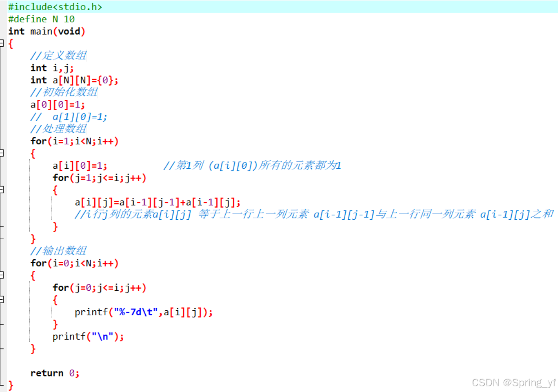Collapse the fold marker below for(i=1;i<N;i++)
Screen dimensions: 558x392
click(1, 153)
